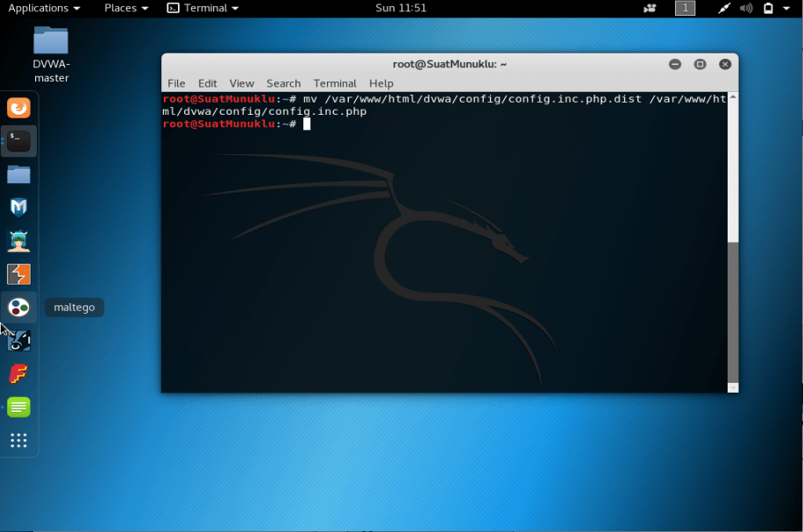803x532 pixels.
Task: Open the terminal View menu
Action: pyautogui.click(x=242, y=83)
